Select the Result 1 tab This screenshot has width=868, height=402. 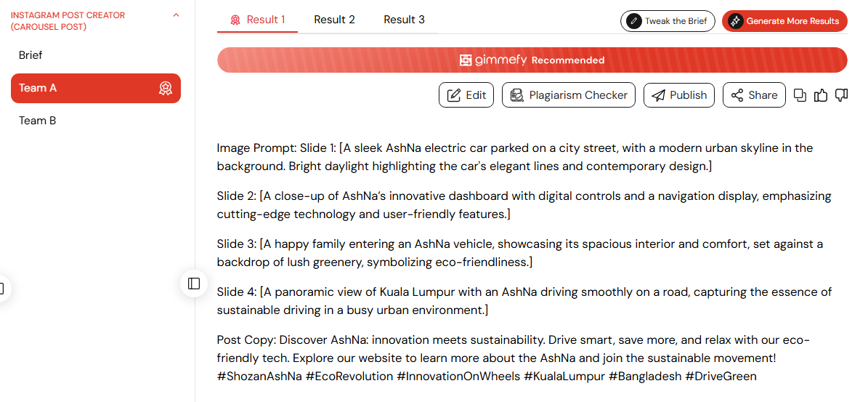(257, 20)
